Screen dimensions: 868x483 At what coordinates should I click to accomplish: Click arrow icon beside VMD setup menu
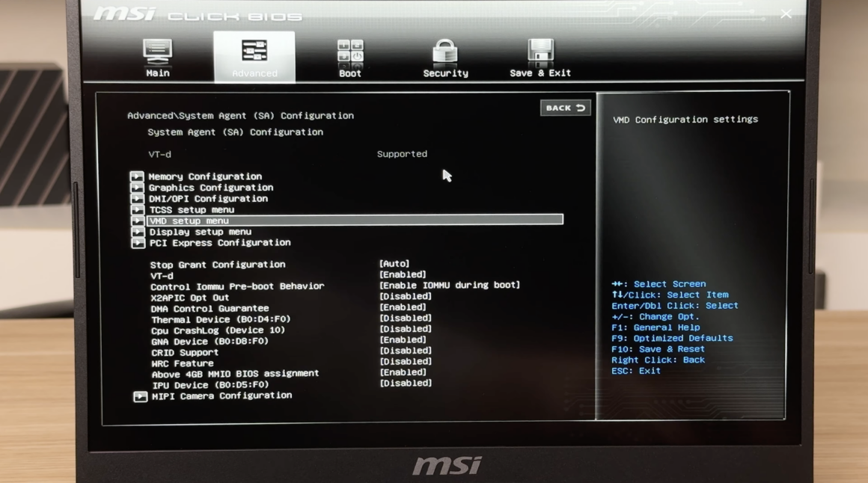tap(137, 221)
